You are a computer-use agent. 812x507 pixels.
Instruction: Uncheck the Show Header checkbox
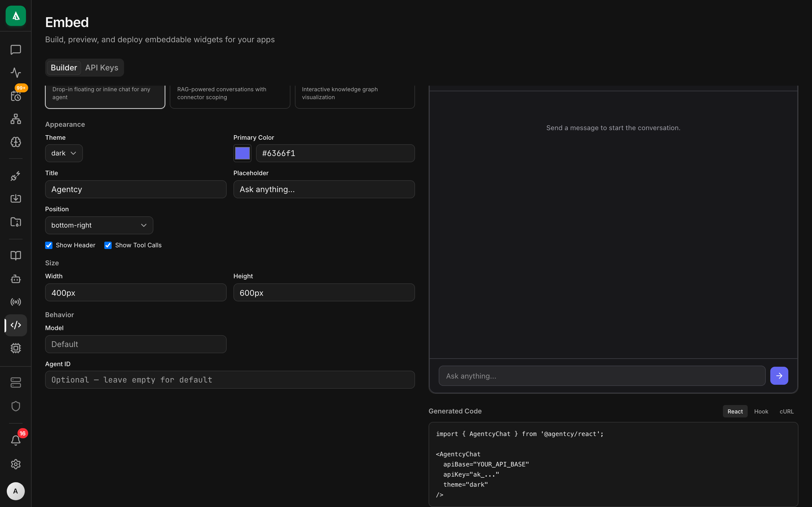49,245
